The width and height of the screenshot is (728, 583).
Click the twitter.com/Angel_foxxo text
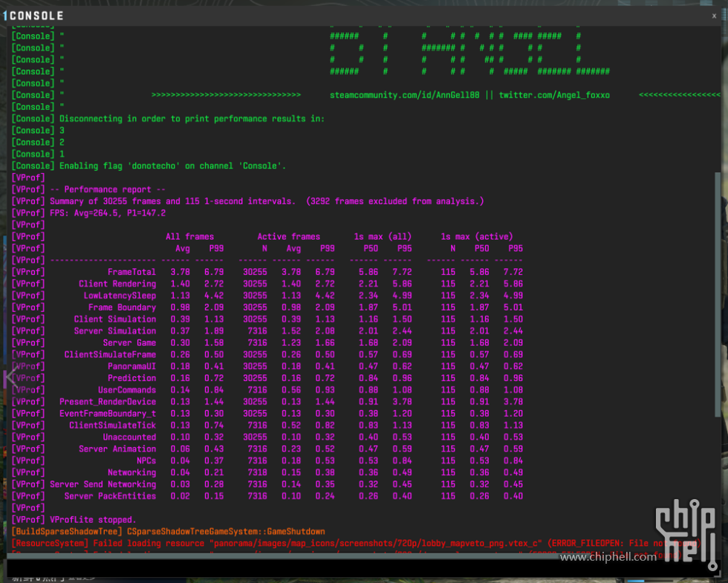click(x=553, y=95)
